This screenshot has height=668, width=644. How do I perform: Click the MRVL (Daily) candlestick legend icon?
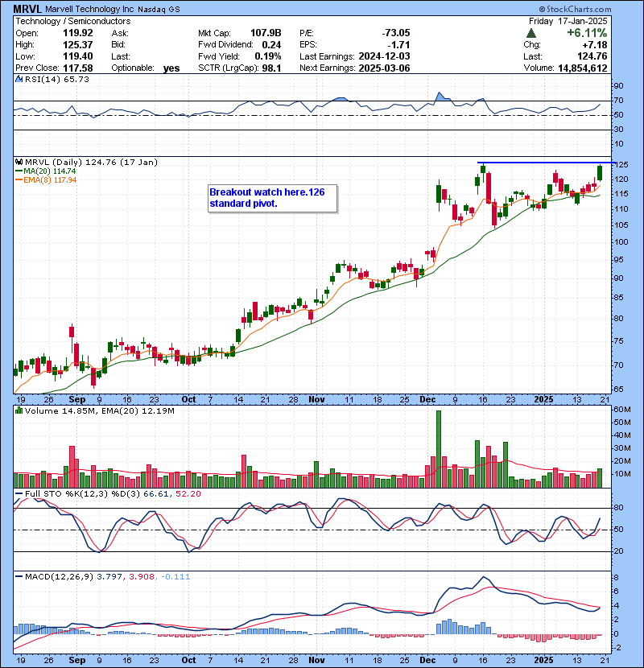tap(18, 162)
